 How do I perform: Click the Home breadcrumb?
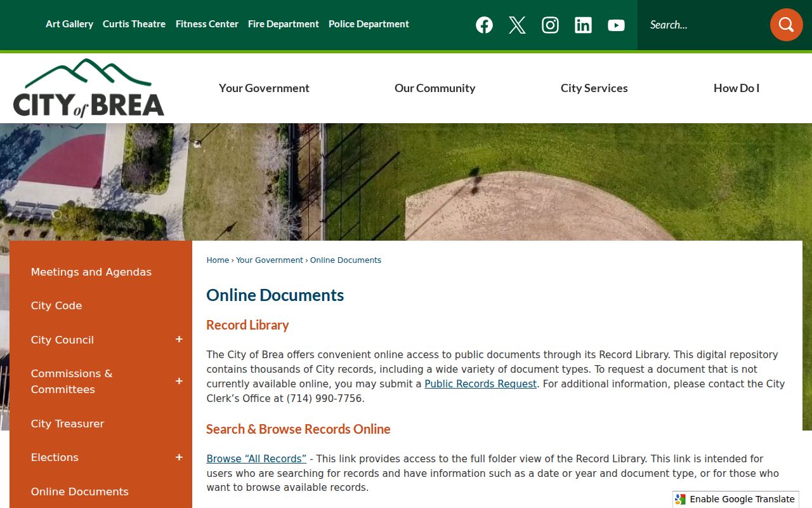pos(218,260)
